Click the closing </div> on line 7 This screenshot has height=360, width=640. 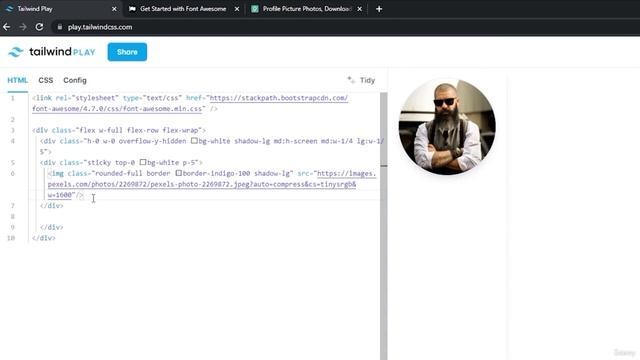click(x=52, y=206)
